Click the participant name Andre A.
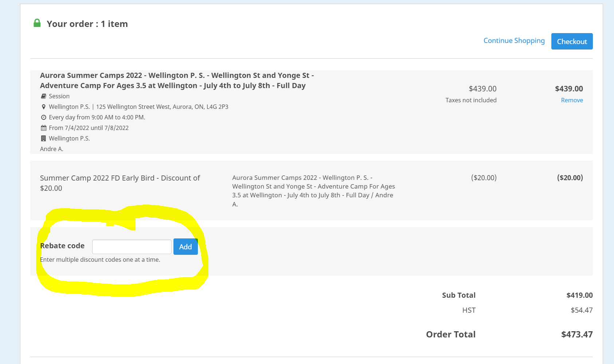Image resolution: width=614 pixels, height=364 pixels. click(x=51, y=149)
